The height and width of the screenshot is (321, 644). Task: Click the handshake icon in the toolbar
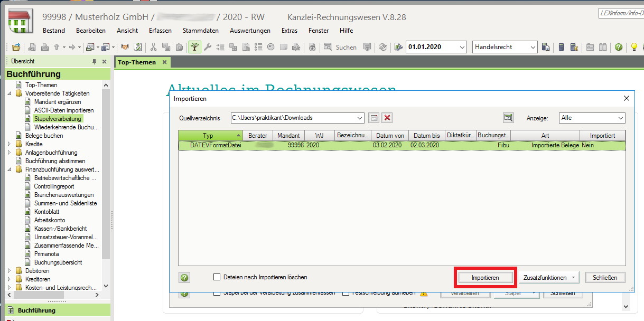point(125,47)
